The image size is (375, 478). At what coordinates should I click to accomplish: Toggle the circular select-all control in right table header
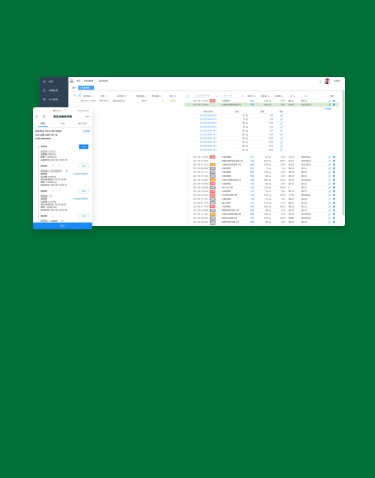pos(187,96)
